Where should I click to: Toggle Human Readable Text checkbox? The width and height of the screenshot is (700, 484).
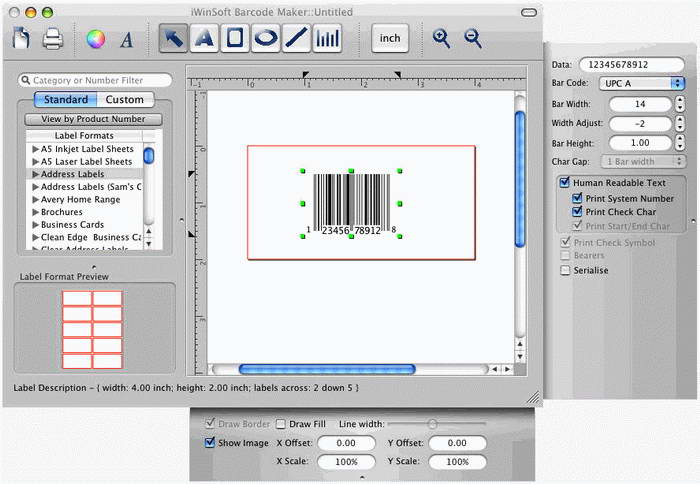[x=565, y=183]
